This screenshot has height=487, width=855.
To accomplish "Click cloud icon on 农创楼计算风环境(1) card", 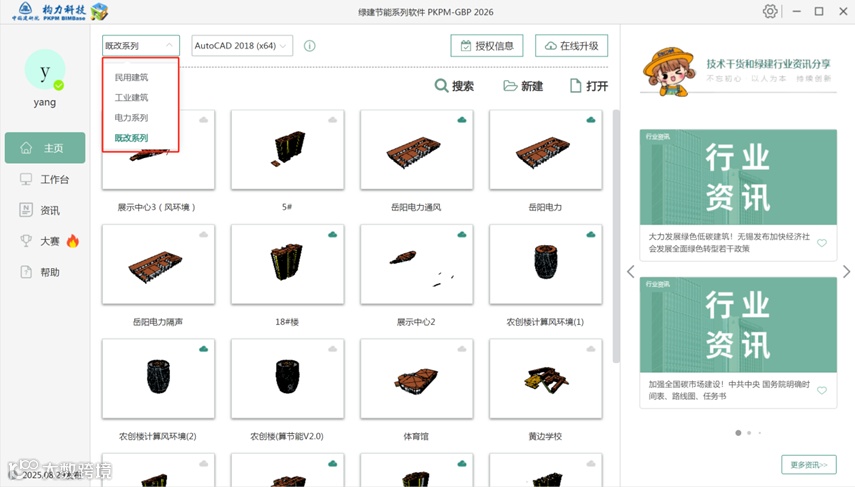I will point(591,234).
